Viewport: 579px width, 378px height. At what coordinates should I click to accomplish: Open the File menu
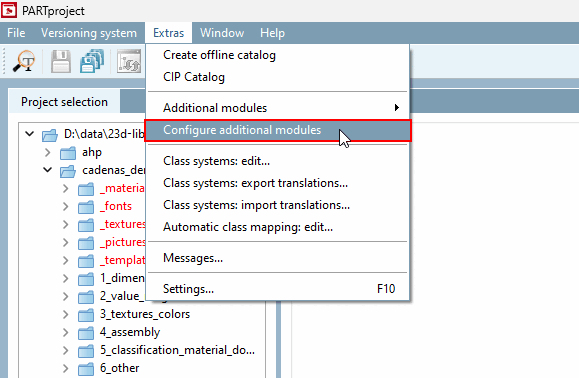coord(16,33)
